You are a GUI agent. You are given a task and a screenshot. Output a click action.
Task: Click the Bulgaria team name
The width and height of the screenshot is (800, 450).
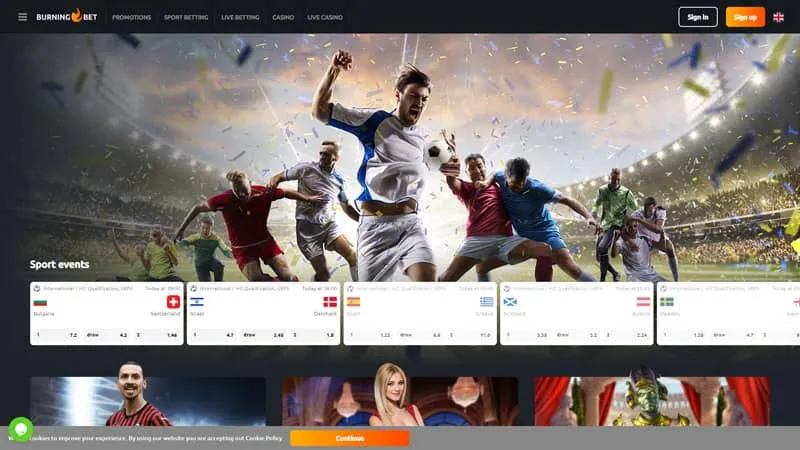[x=44, y=314]
